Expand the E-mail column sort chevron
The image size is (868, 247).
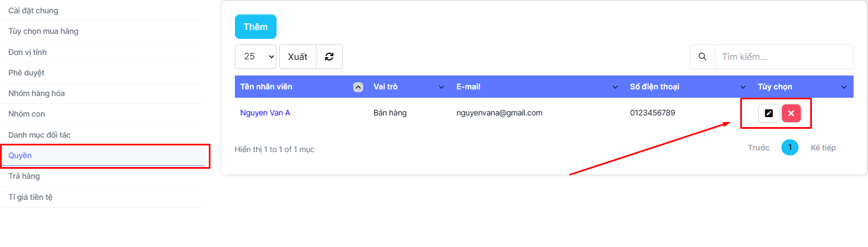point(615,87)
